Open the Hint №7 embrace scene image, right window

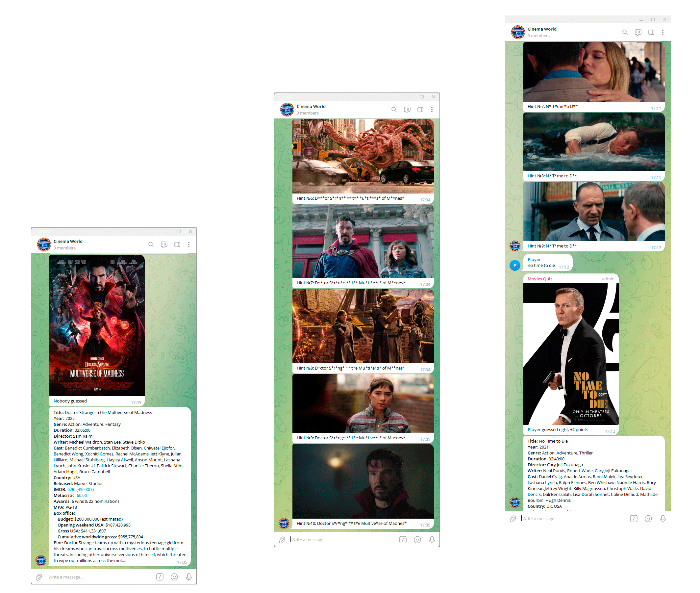point(594,72)
